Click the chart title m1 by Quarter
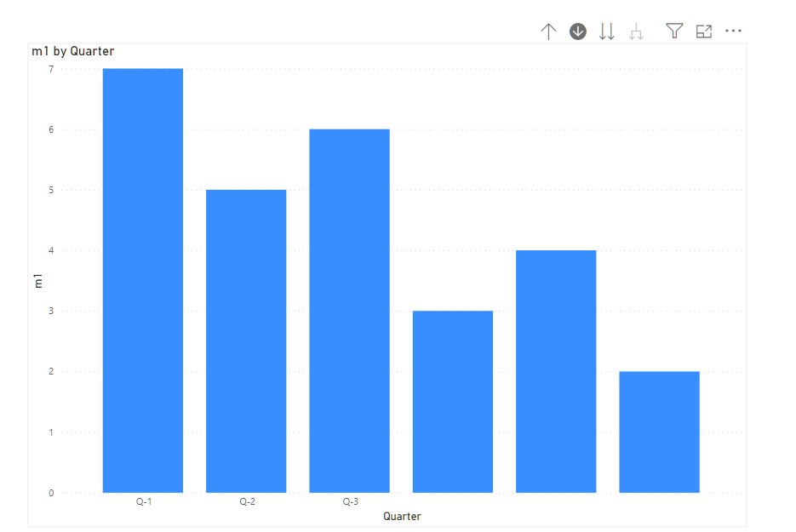The height and width of the screenshot is (532, 796). pyautogui.click(x=73, y=51)
